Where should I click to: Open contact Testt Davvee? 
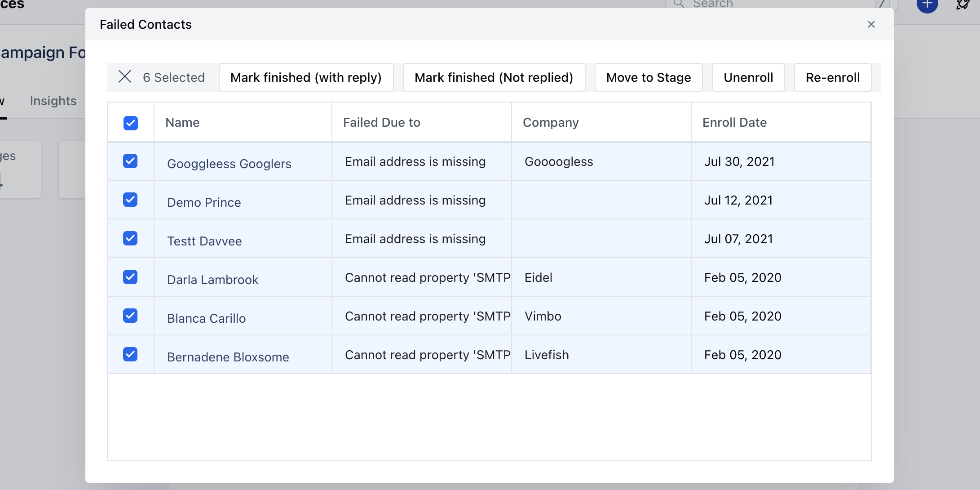(x=204, y=241)
